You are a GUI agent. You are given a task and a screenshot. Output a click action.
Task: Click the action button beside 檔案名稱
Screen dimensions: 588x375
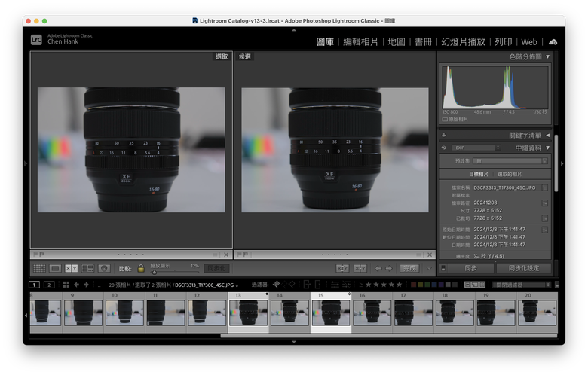[x=544, y=187]
